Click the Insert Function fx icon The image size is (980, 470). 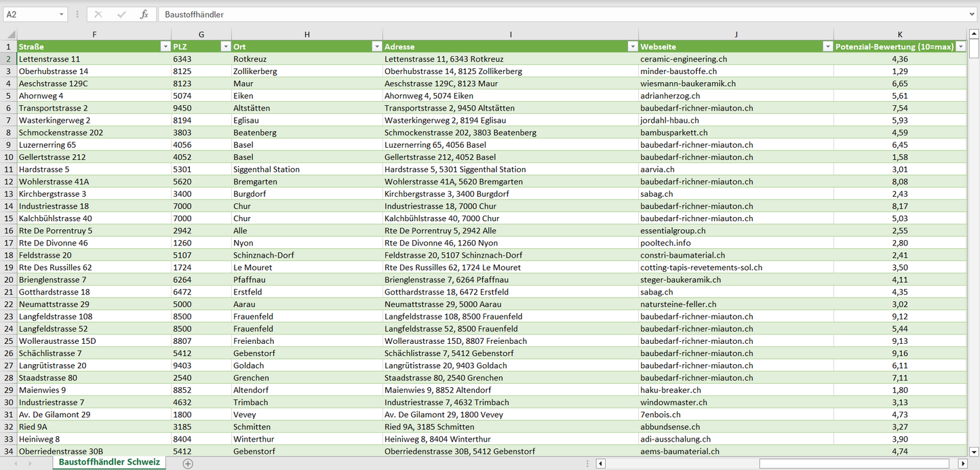144,14
